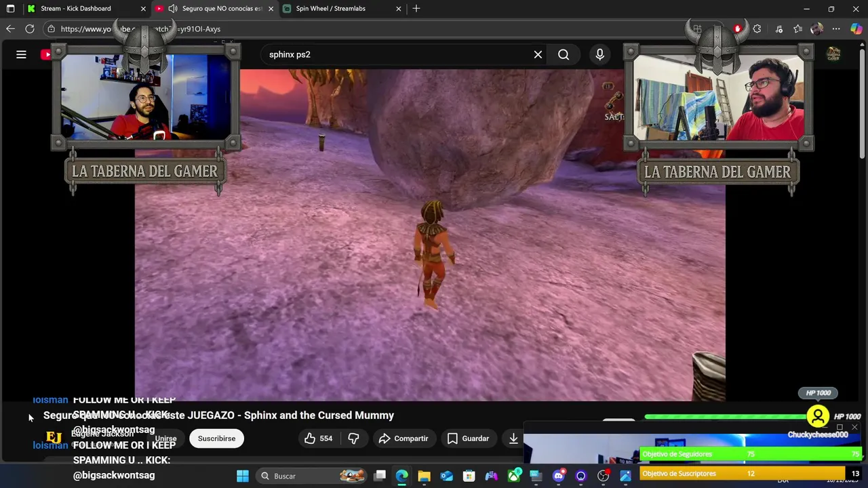Open Xbox app from the taskbar
This screenshot has height=488, width=868.
(x=513, y=476)
